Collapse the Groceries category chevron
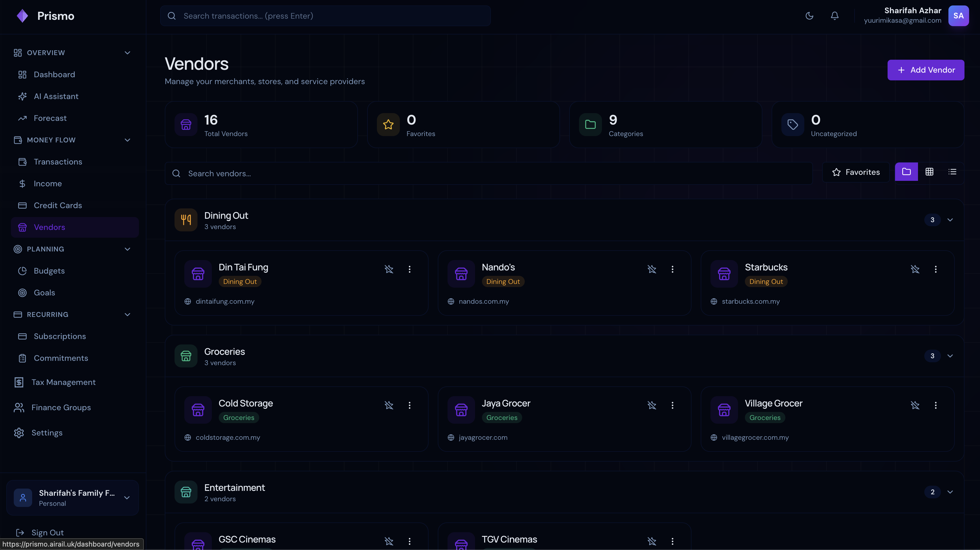This screenshot has height=550, width=980. [x=950, y=356]
